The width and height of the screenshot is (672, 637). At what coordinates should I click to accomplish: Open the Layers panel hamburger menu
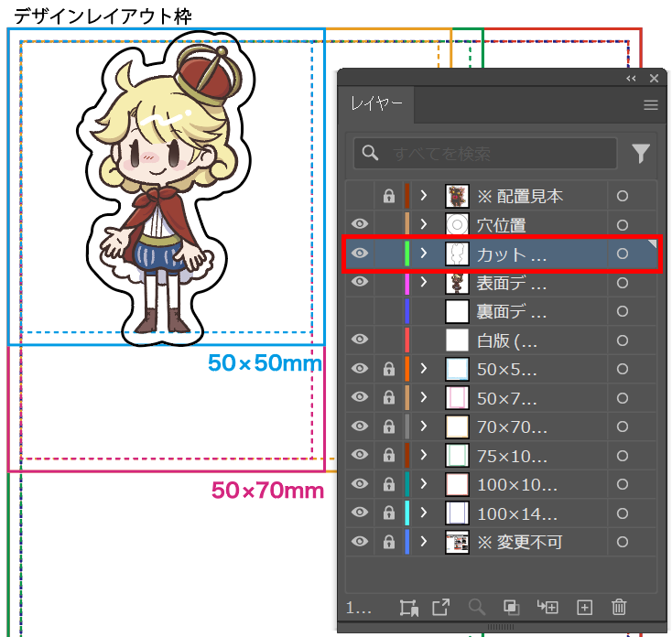[x=651, y=105]
